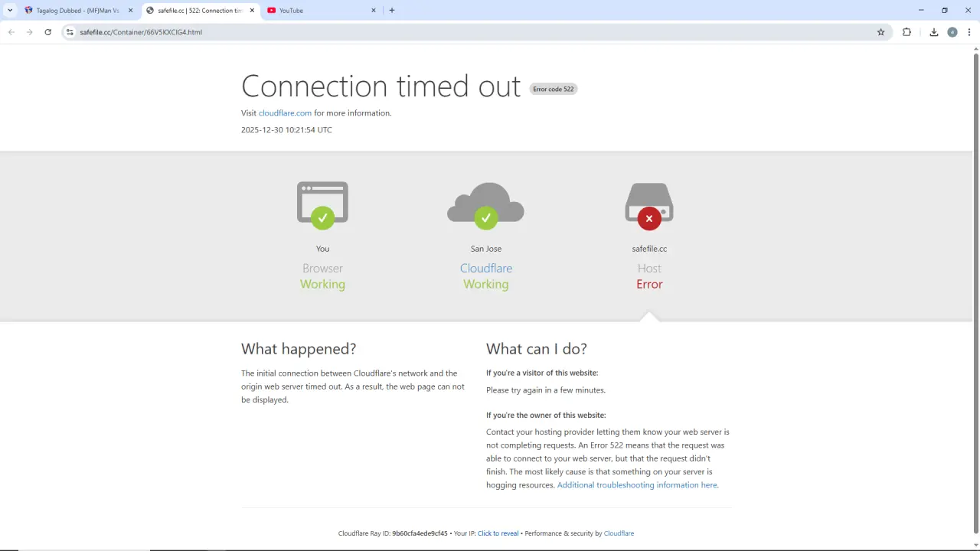Click to reveal your IP

498,533
